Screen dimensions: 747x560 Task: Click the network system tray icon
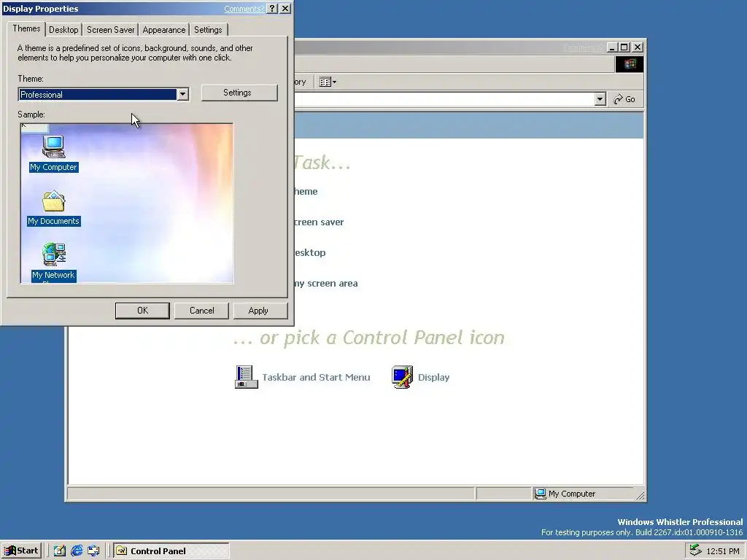(695, 551)
